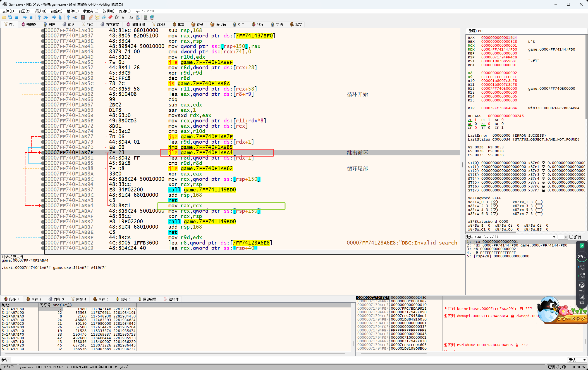
Task: Click the Open file folder icon
Action: point(4,17)
